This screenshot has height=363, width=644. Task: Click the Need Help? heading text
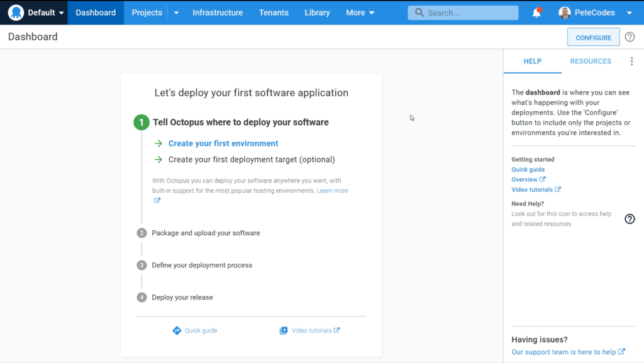[x=528, y=204]
